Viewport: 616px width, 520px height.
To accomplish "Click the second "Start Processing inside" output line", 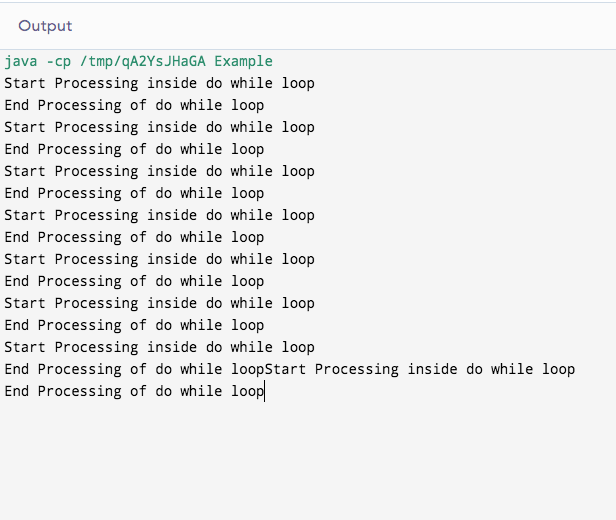I will [x=159, y=127].
